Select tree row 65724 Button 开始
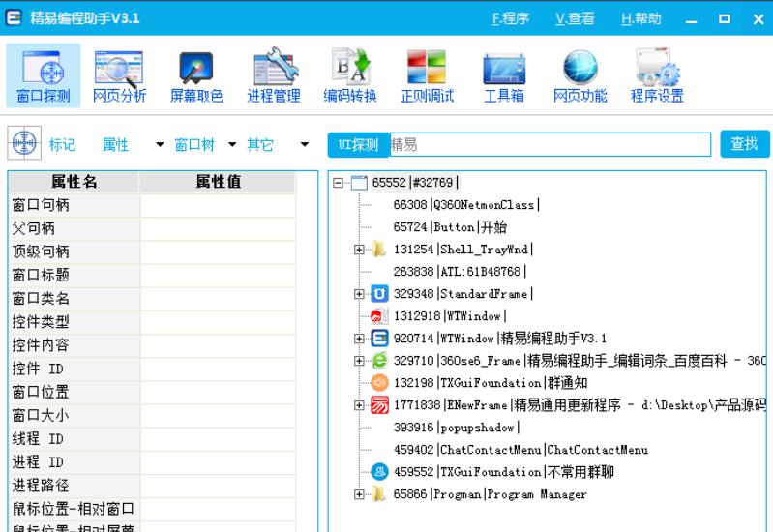773x532 pixels. (x=450, y=226)
